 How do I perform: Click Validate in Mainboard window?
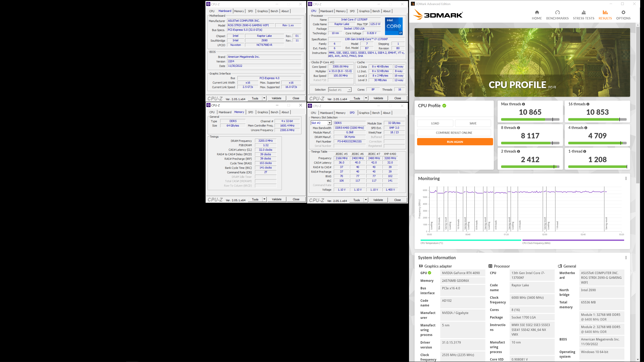coord(276,98)
